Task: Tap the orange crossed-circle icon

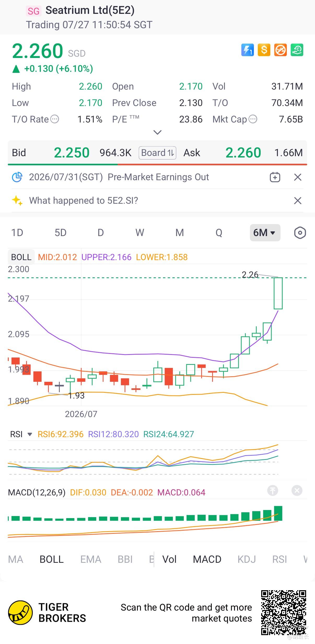Action: click(x=281, y=50)
